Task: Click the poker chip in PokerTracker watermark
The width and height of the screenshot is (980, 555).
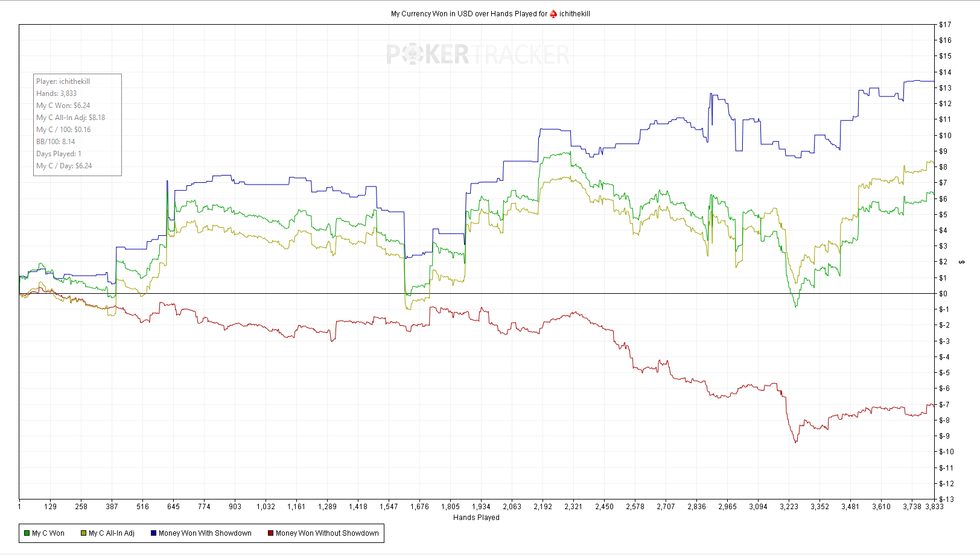Action: click(x=411, y=55)
